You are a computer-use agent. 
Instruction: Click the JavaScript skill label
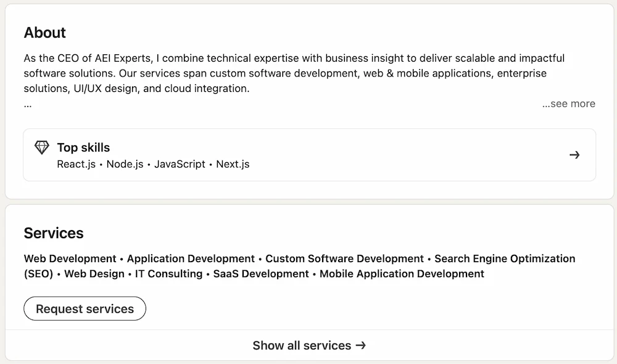coord(180,164)
